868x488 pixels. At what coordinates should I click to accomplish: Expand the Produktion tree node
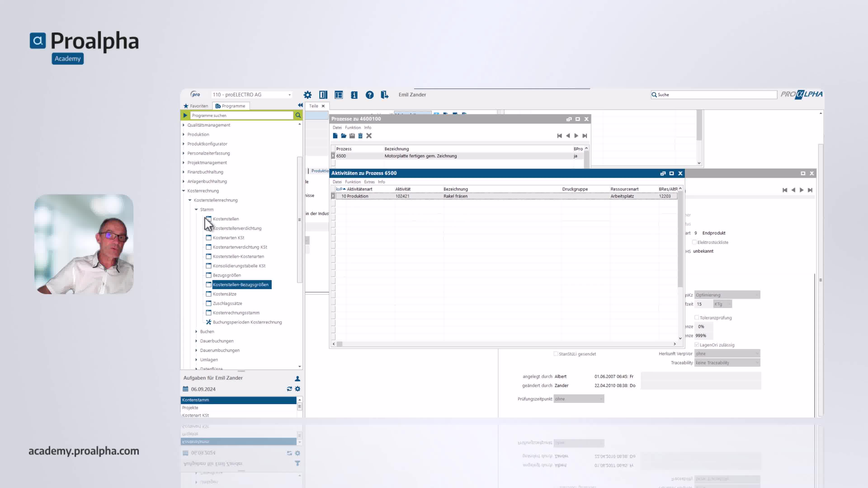(x=184, y=134)
